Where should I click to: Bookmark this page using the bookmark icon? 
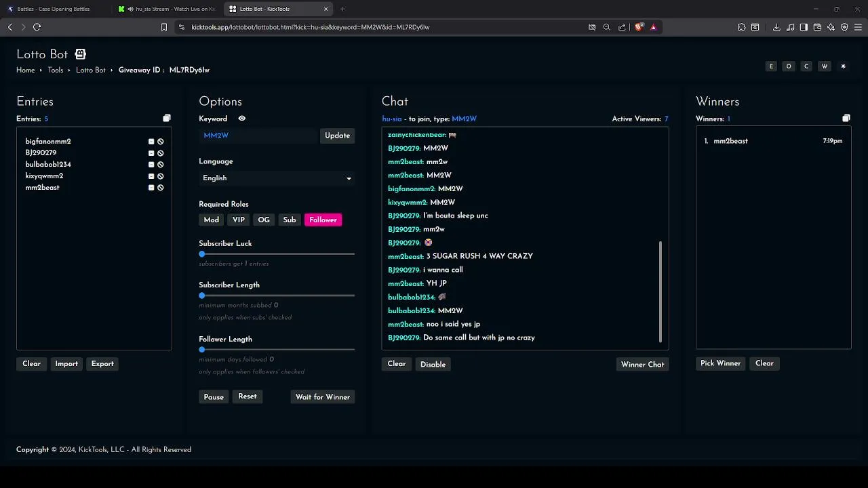click(163, 27)
